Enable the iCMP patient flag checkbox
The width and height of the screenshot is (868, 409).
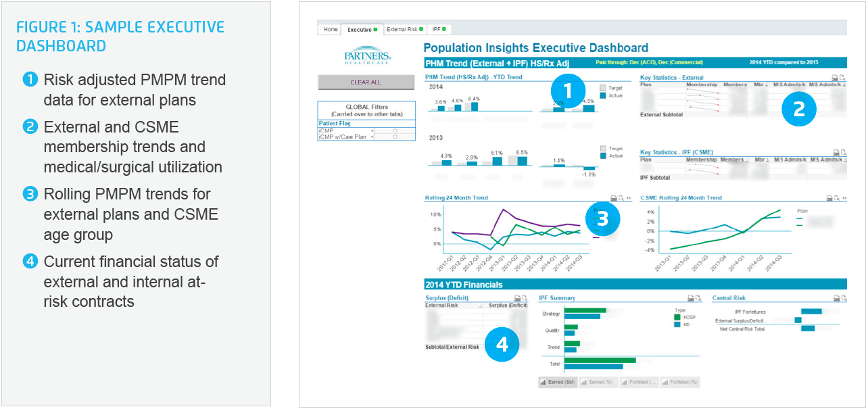[395, 132]
